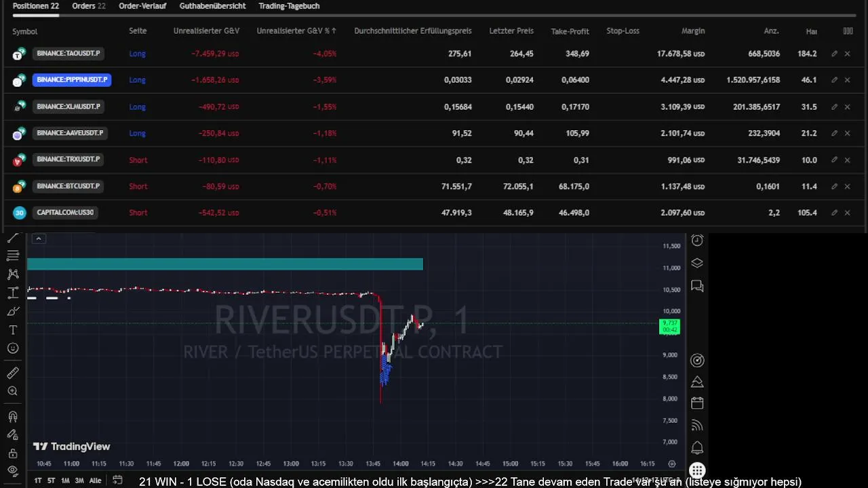This screenshot has width=868, height=488.
Task: Select the Fibonacci/Gann lines drawing tool
Action: (13, 256)
